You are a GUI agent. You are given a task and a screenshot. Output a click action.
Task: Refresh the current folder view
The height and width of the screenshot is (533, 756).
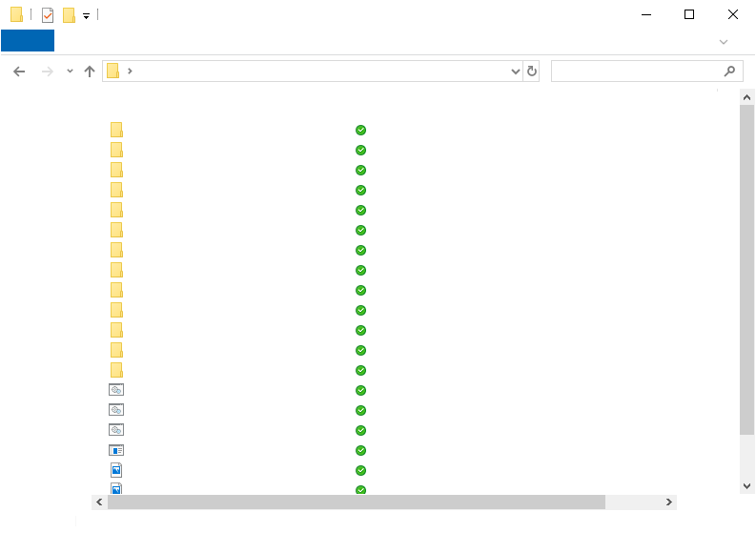532,72
